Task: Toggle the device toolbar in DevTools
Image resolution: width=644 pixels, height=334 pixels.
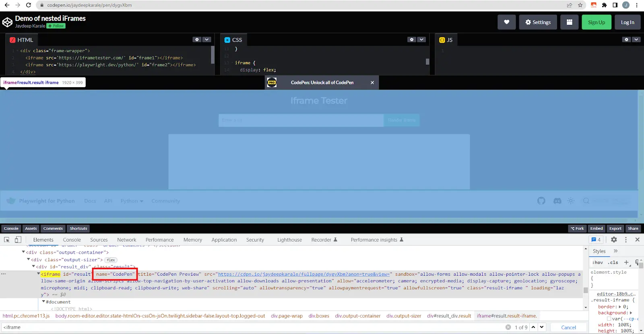Action: click(x=18, y=240)
